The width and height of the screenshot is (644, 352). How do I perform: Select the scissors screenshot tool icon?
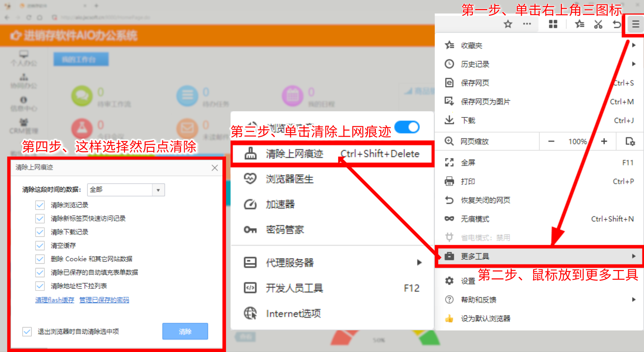(598, 24)
